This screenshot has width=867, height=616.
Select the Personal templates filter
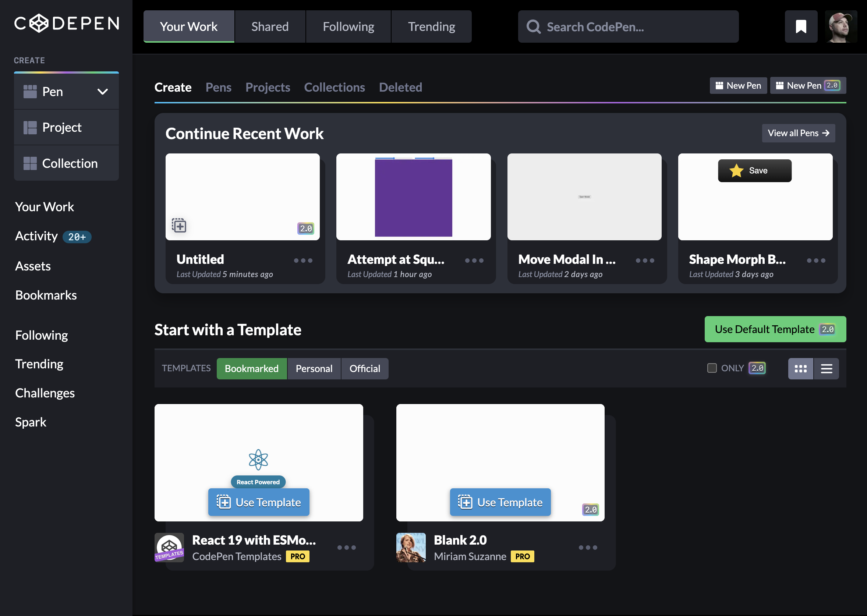314,369
